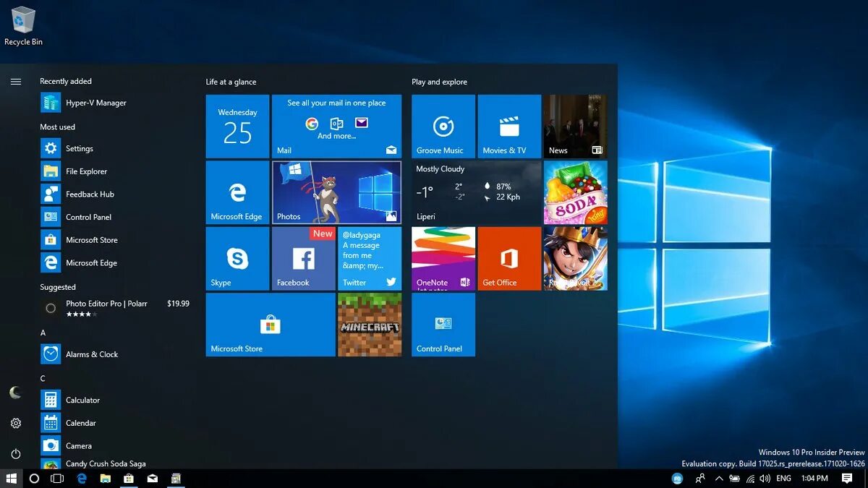Open the Photos tile
The width and height of the screenshot is (868, 488).
[x=337, y=192]
